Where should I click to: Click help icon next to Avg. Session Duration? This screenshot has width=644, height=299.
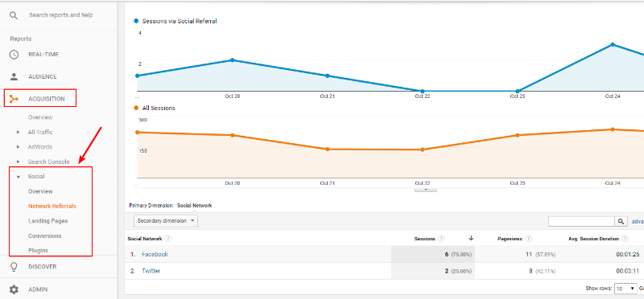coord(625,238)
